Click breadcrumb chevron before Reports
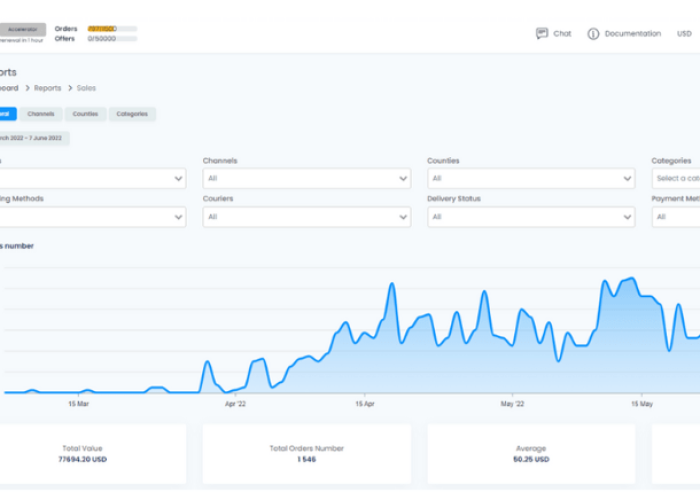Screen dimensions: 700x500 pos(27,88)
